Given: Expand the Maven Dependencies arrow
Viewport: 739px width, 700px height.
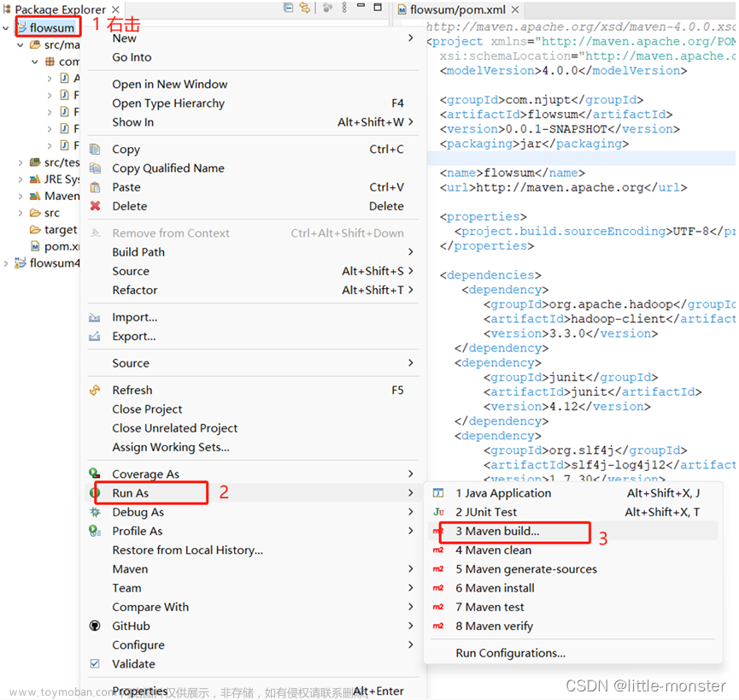Looking at the screenshot, I should coord(21,196).
